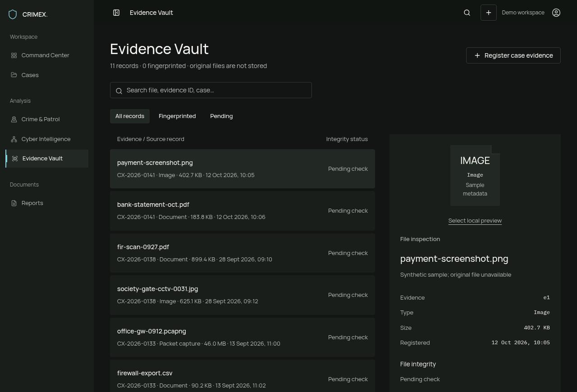Click the Evidence Vault sidebar icon
This screenshot has width=577, height=392.
[15, 159]
